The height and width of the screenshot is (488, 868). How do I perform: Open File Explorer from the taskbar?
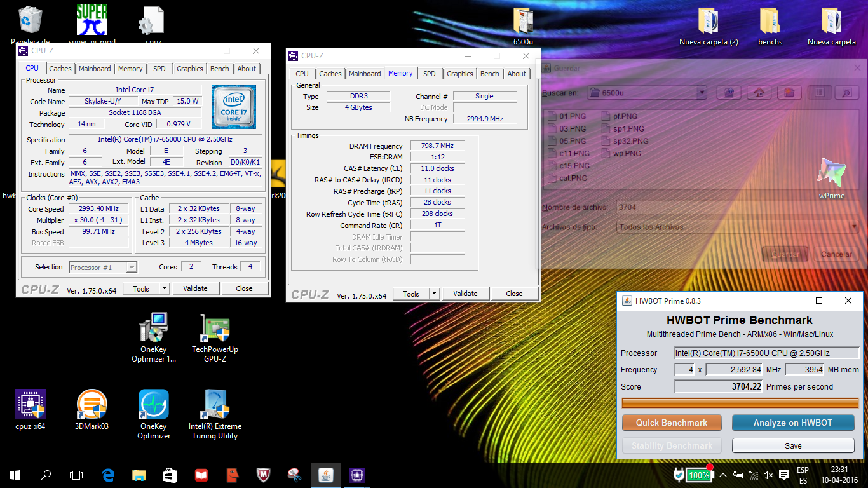point(139,475)
